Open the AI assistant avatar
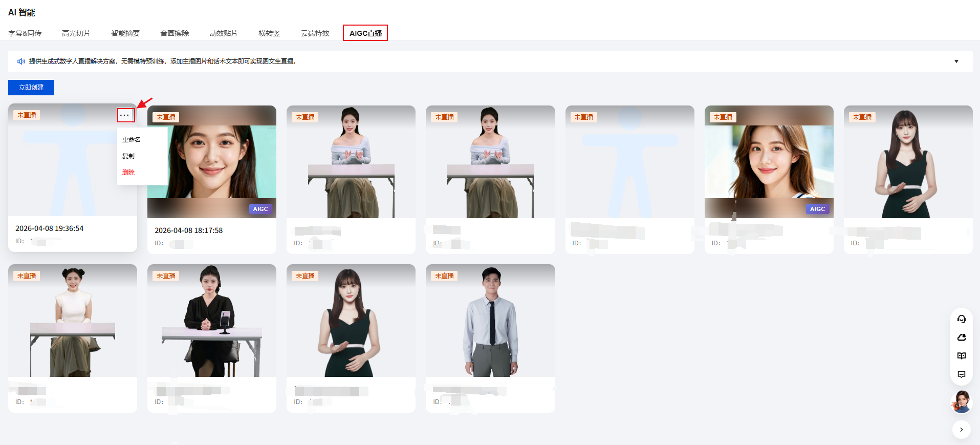Image resolution: width=980 pixels, height=445 pixels. [x=961, y=402]
